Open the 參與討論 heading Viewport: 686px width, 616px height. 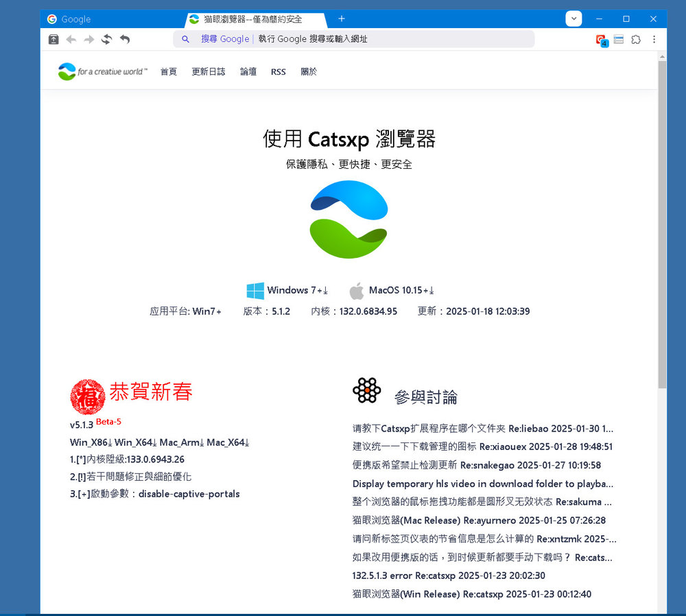pyautogui.click(x=426, y=397)
